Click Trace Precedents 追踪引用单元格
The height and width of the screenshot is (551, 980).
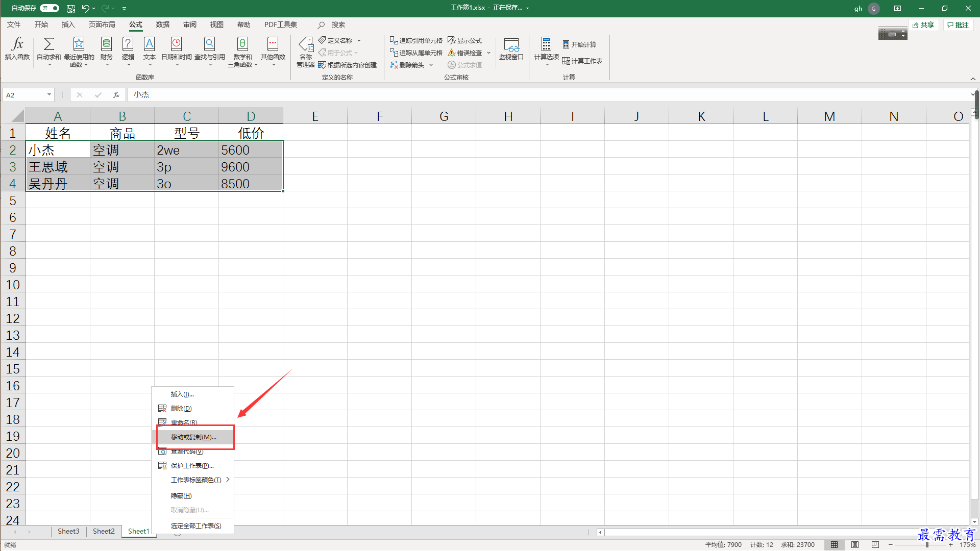(416, 40)
